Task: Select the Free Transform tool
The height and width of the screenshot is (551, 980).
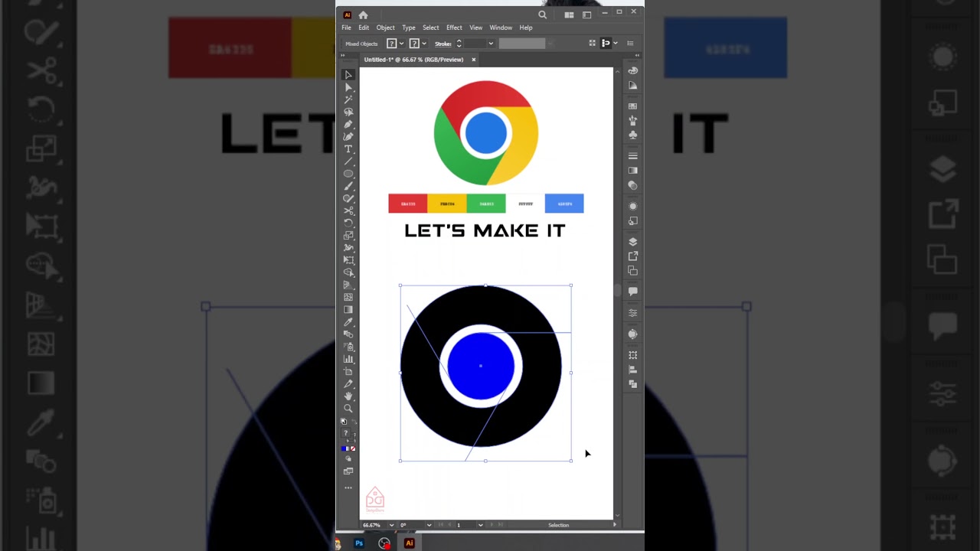Action: [348, 260]
